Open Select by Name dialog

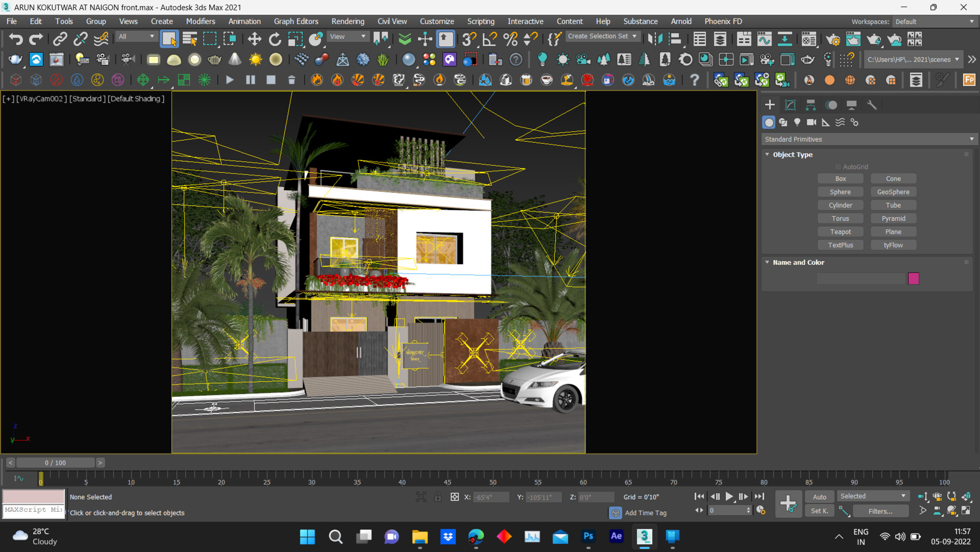189,39
